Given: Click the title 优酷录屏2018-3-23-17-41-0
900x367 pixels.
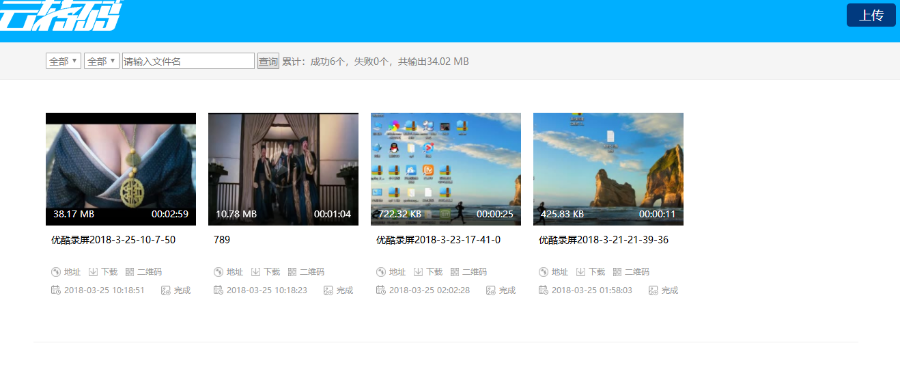Looking at the screenshot, I should (439, 240).
